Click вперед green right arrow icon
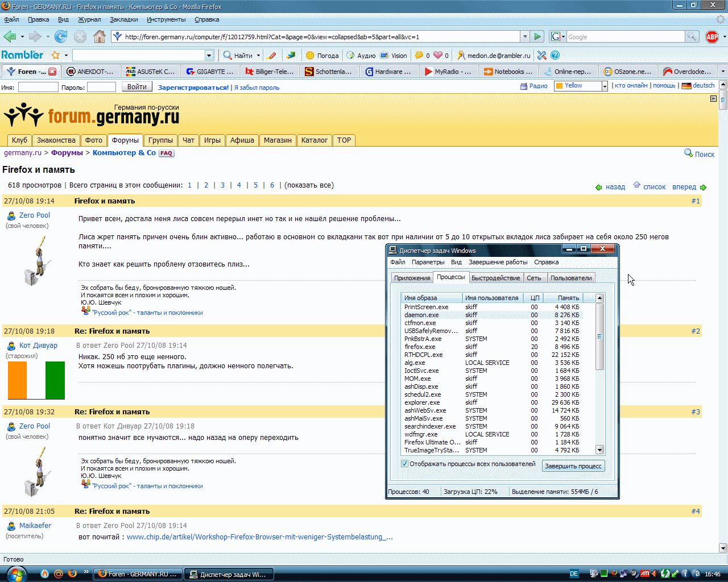 704,187
